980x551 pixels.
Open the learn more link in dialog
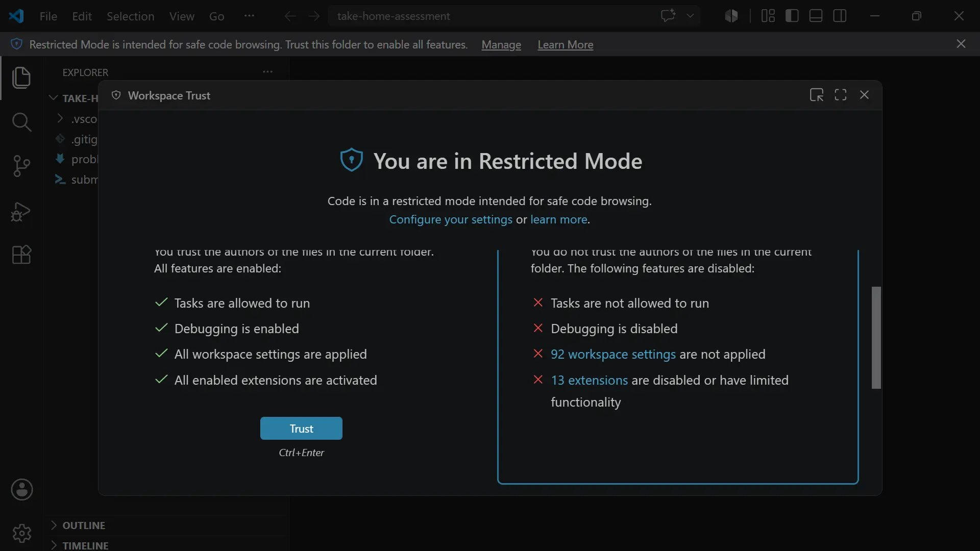558,219
